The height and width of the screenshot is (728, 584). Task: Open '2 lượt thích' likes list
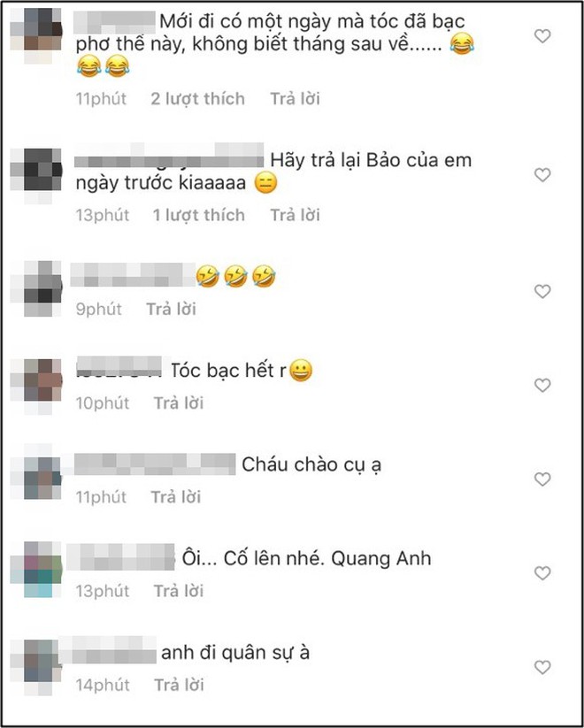197,98
